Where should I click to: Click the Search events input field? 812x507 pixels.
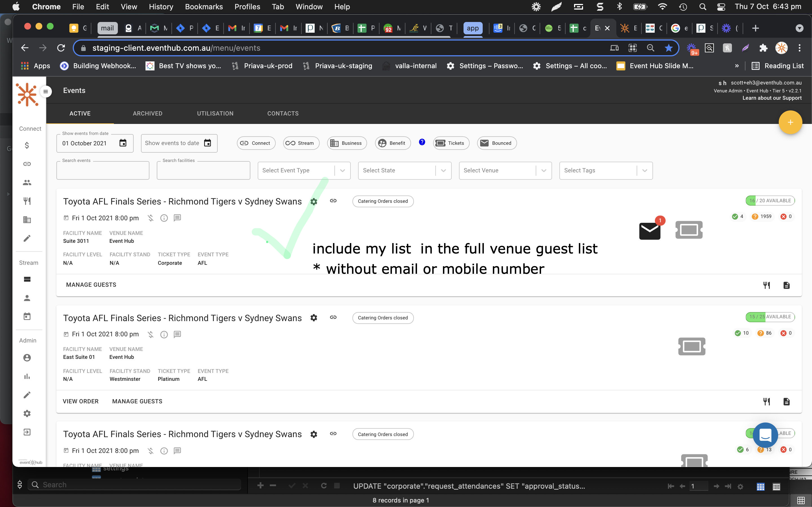103,171
